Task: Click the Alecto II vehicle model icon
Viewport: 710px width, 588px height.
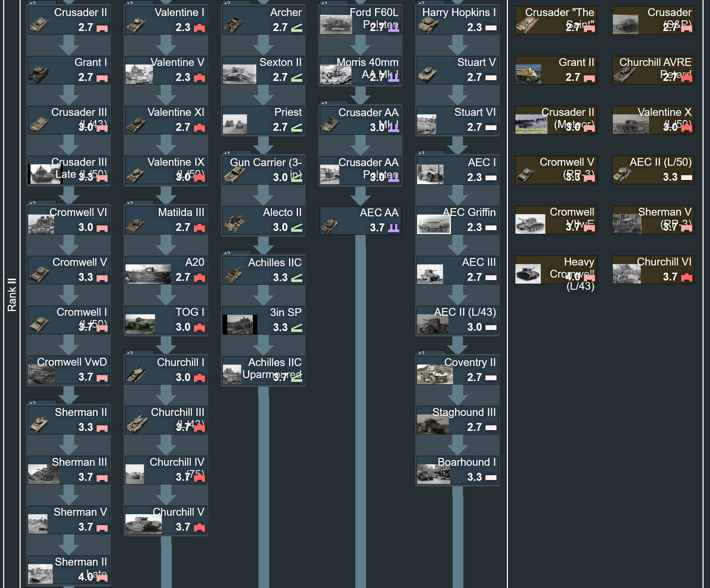Action: [233, 224]
